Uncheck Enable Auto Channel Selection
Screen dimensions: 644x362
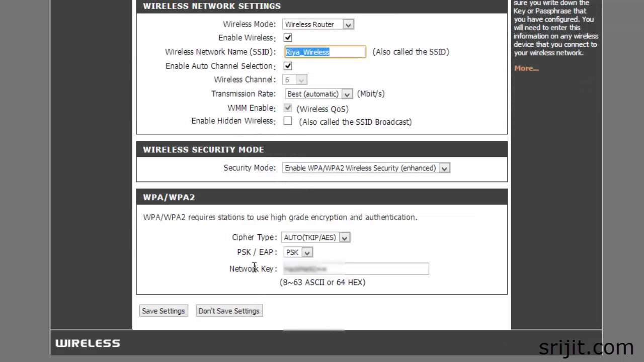pos(288,66)
